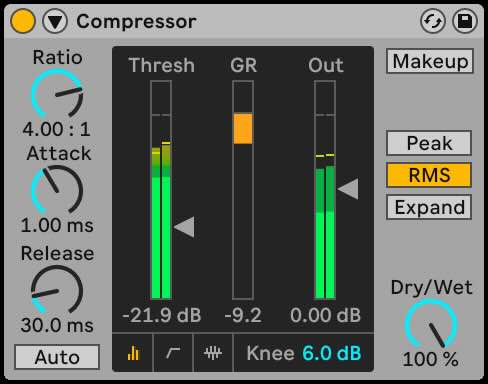This screenshot has width=488, height=384.
Task: Click the Dry/Wet knob
Action: (431, 325)
